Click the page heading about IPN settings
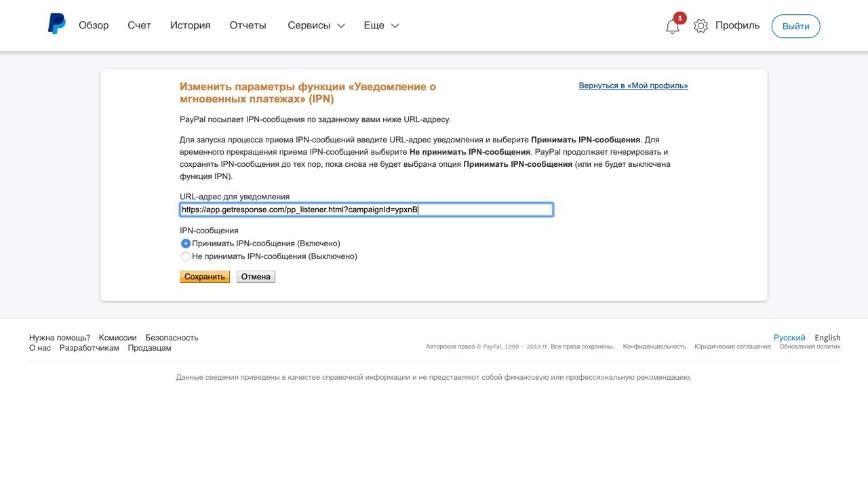This screenshot has width=868, height=489. tap(308, 93)
